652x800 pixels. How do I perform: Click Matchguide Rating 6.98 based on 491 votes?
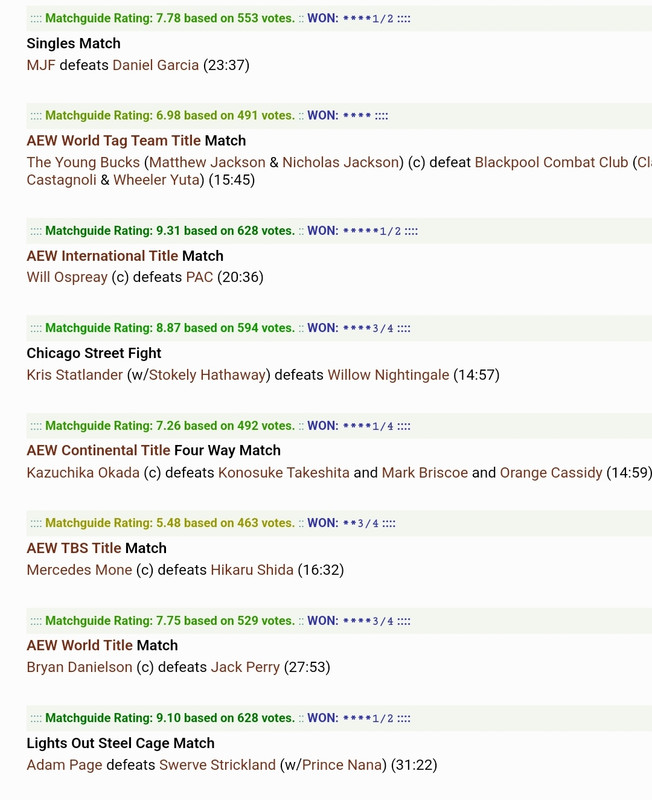tap(170, 116)
